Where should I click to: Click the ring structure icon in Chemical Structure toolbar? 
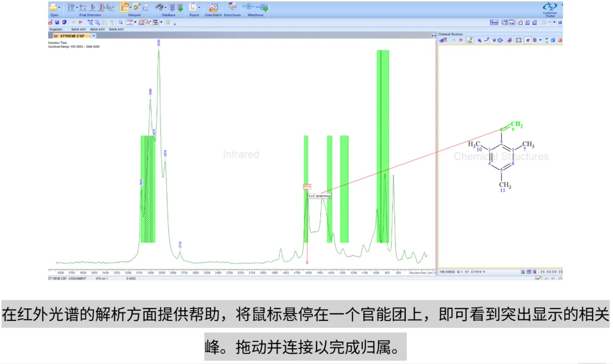click(x=500, y=40)
